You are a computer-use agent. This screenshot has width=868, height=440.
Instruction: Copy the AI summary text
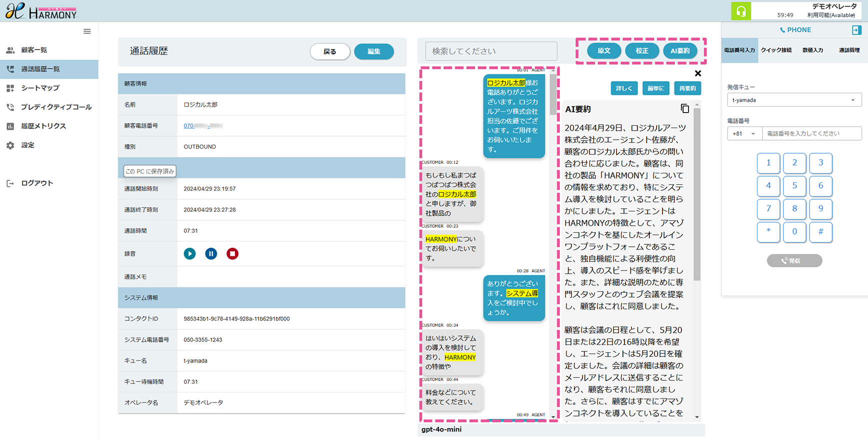(684, 109)
